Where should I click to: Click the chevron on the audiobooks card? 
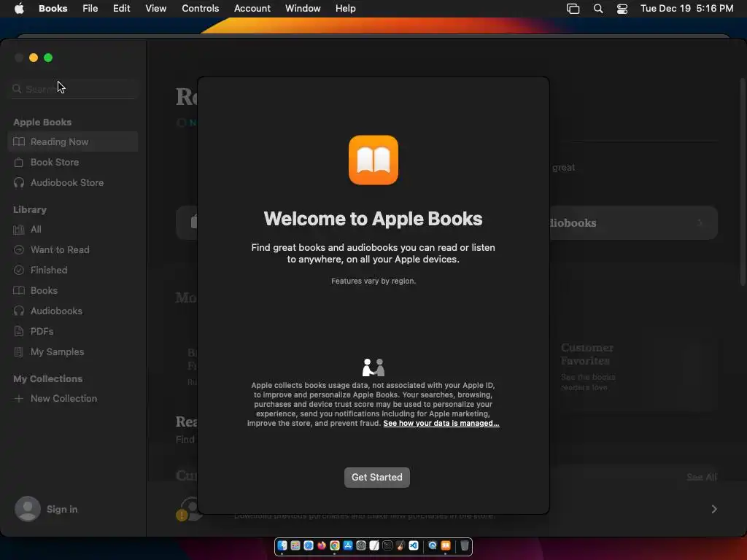click(700, 223)
